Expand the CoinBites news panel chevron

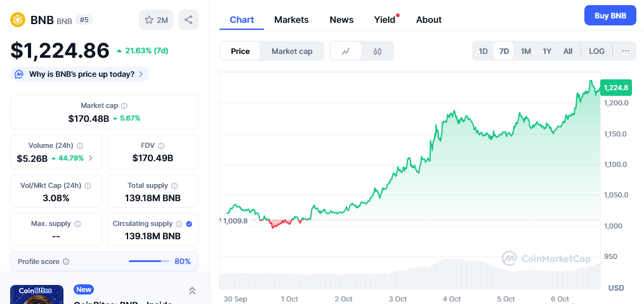click(192, 291)
